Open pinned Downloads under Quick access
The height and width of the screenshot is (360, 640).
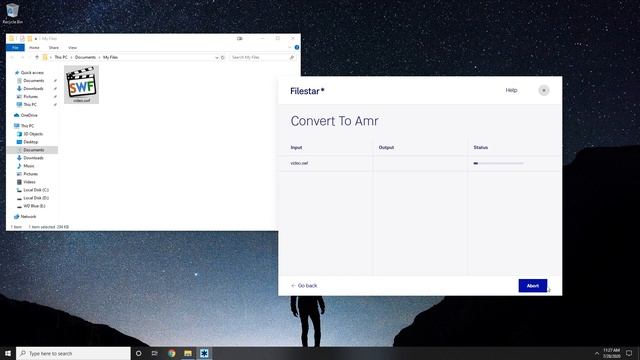33,89
